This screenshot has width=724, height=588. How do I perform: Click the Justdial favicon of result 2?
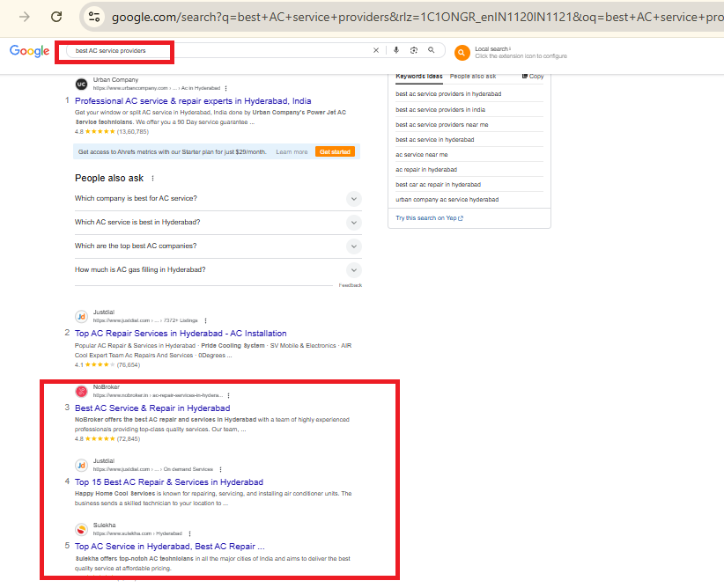(81, 317)
